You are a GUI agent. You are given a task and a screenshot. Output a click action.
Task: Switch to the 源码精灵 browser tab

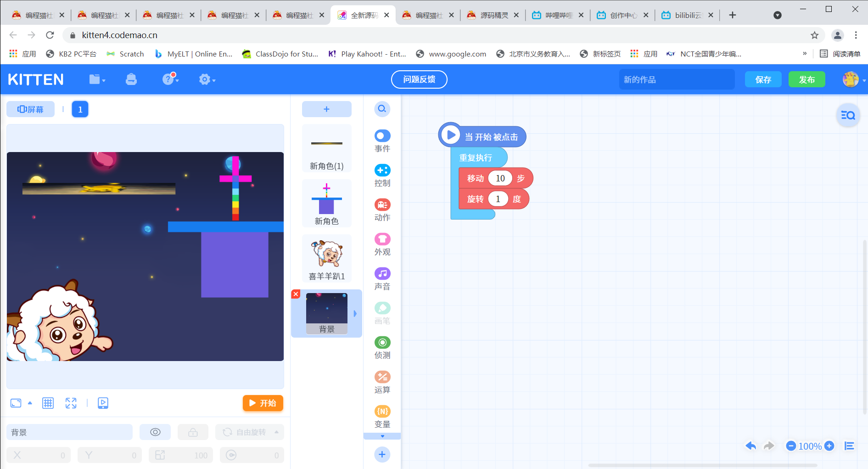(494, 15)
